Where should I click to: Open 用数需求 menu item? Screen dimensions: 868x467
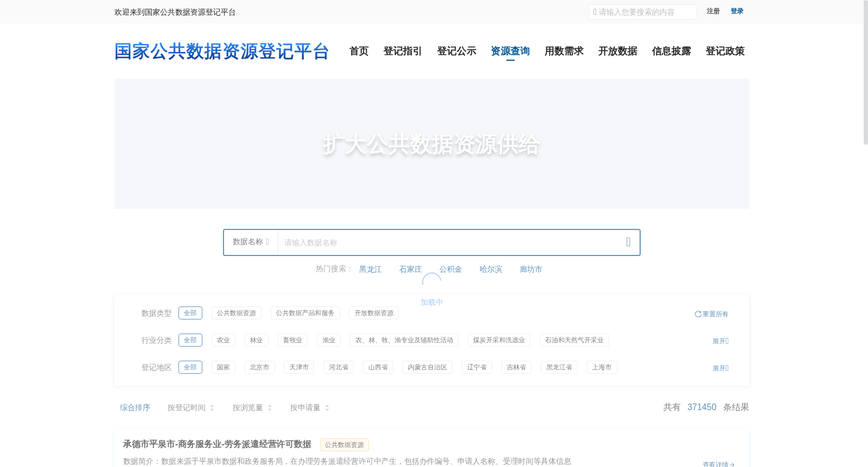point(564,51)
